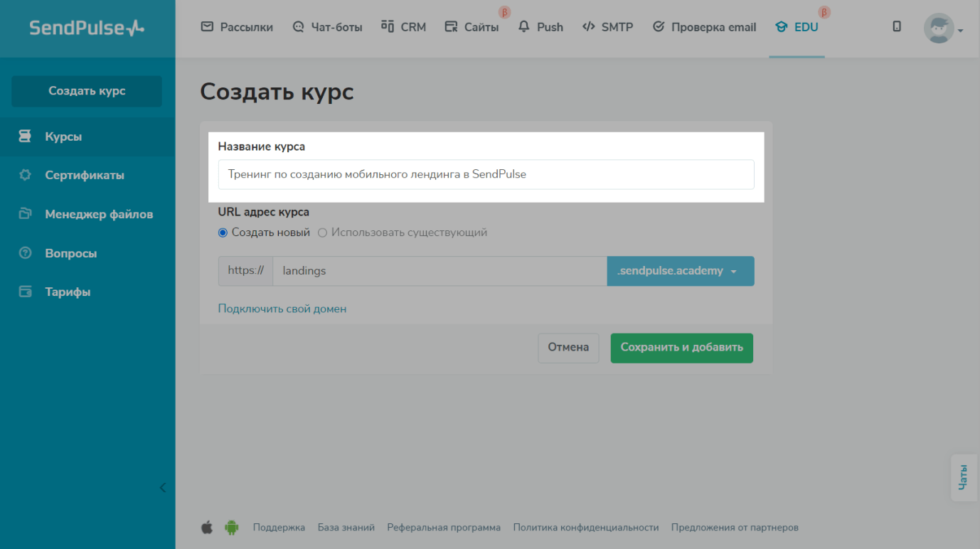Click the Создать курс sidebar button
980x549 pixels.
click(87, 91)
